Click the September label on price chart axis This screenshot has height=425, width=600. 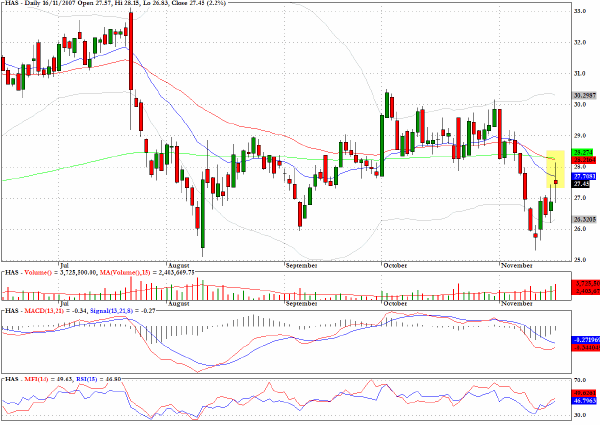301,265
